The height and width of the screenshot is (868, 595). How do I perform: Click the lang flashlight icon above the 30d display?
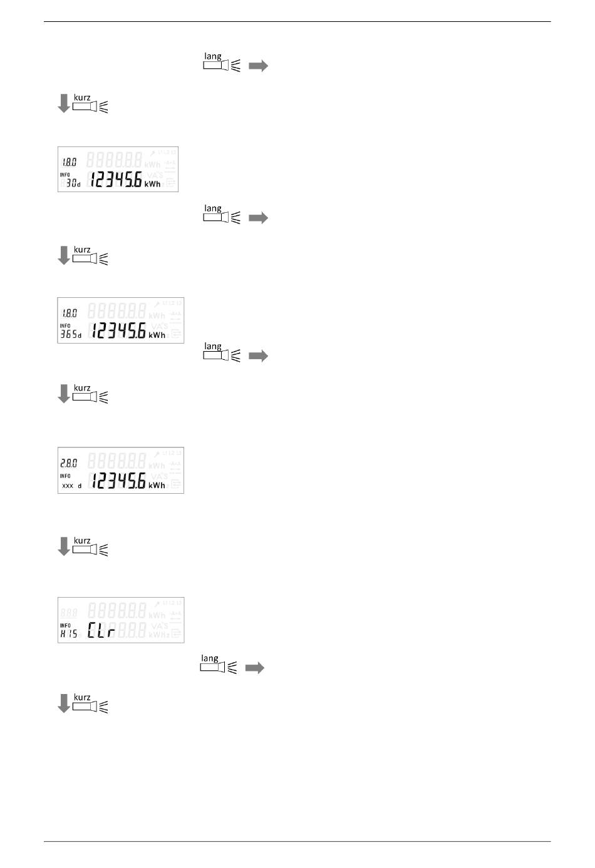[x=222, y=62]
